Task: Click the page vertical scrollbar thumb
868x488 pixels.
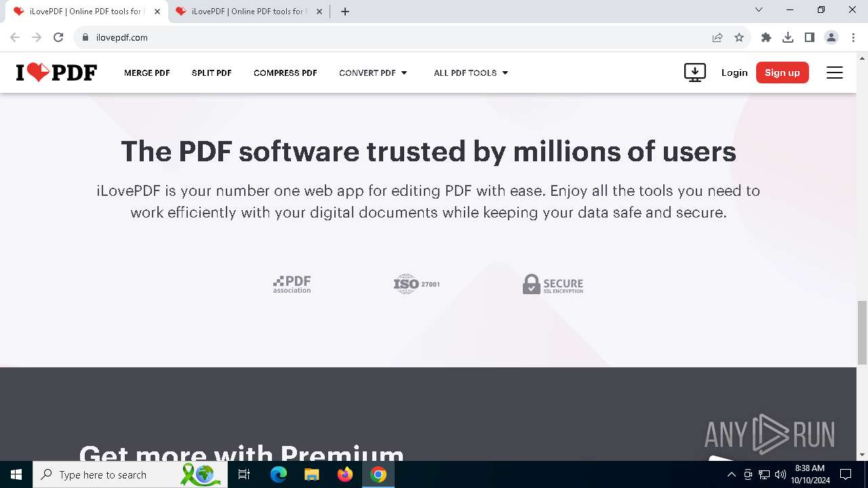Action: pos(863,333)
